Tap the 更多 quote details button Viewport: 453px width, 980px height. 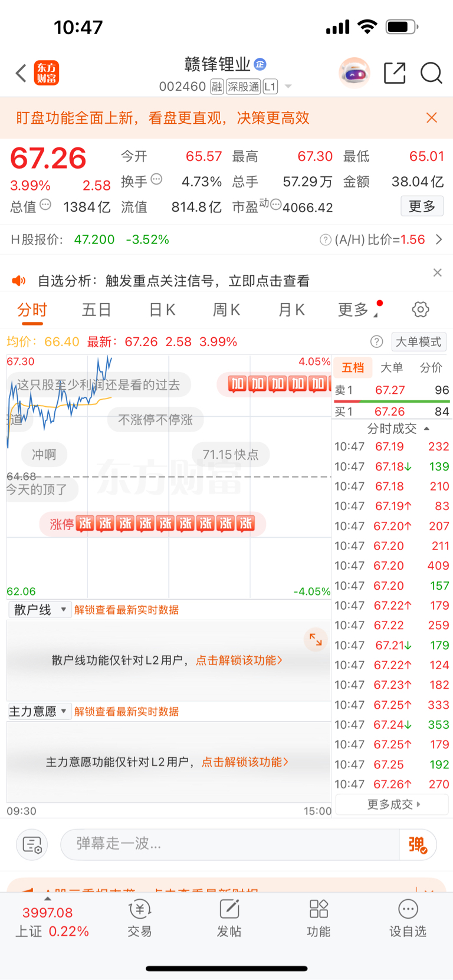tap(422, 206)
